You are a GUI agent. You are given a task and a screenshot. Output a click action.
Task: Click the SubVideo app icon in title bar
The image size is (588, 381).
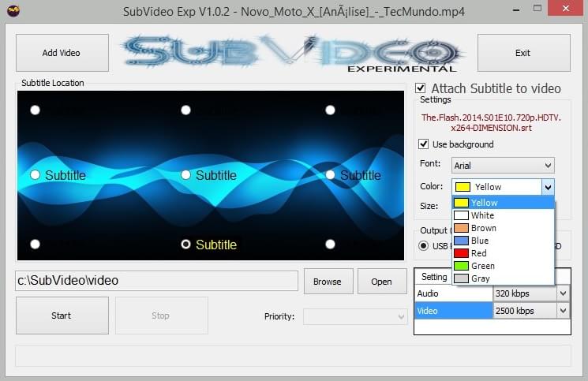tap(13, 11)
